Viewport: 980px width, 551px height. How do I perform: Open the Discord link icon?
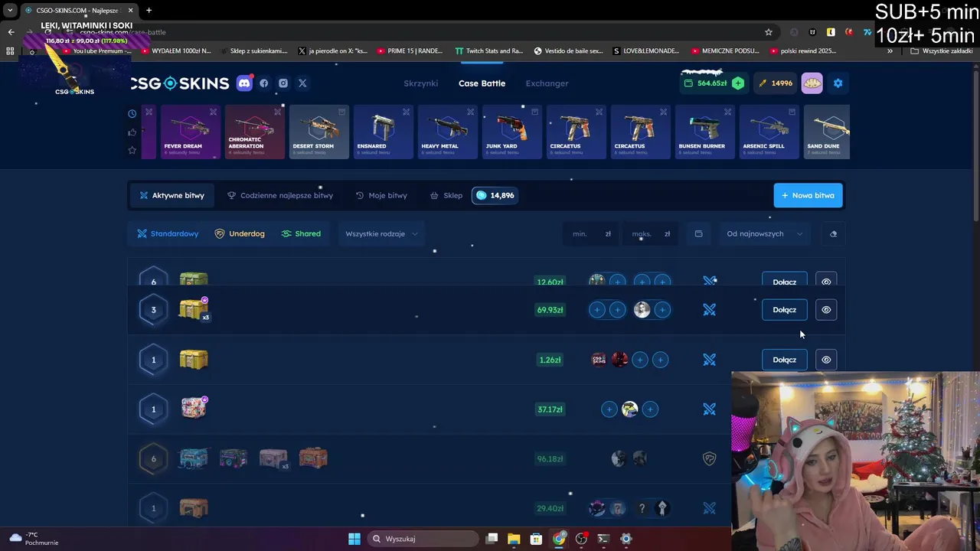[244, 83]
